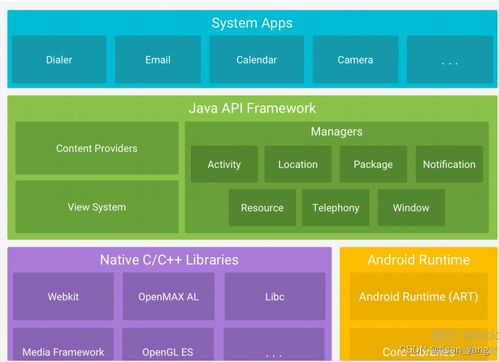This screenshot has height=362, width=499.
Task: Click the Dialer system app block
Action: click(x=59, y=59)
